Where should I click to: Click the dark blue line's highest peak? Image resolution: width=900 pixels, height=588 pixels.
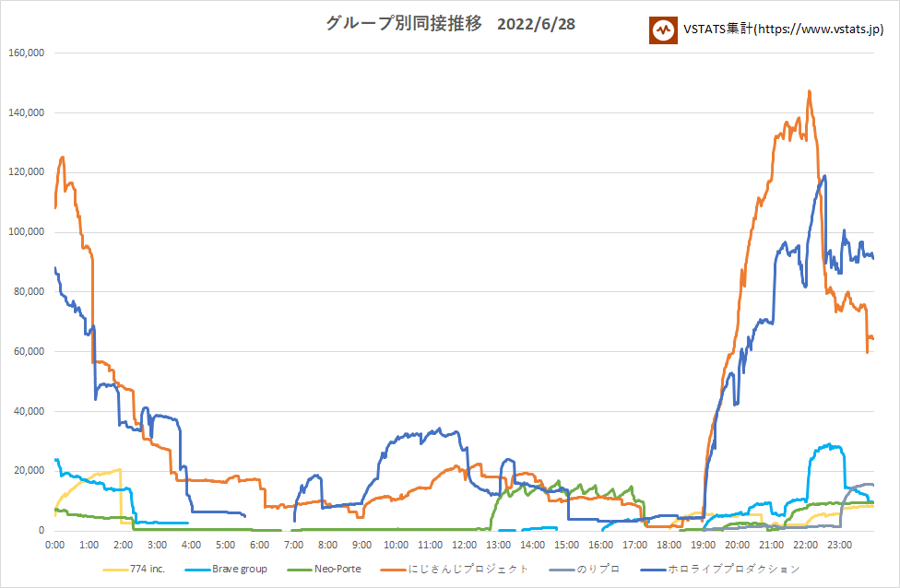coord(824,176)
